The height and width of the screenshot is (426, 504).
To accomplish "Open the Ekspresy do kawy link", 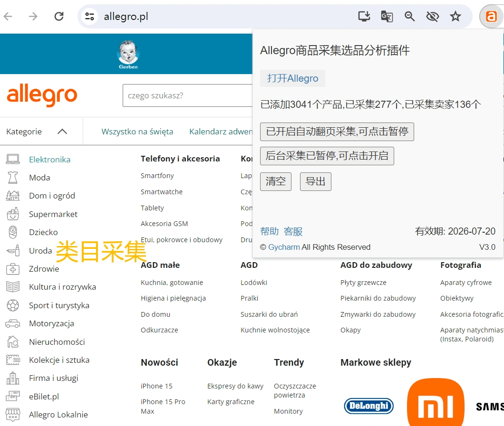I will pyautogui.click(x=235, y=386).
